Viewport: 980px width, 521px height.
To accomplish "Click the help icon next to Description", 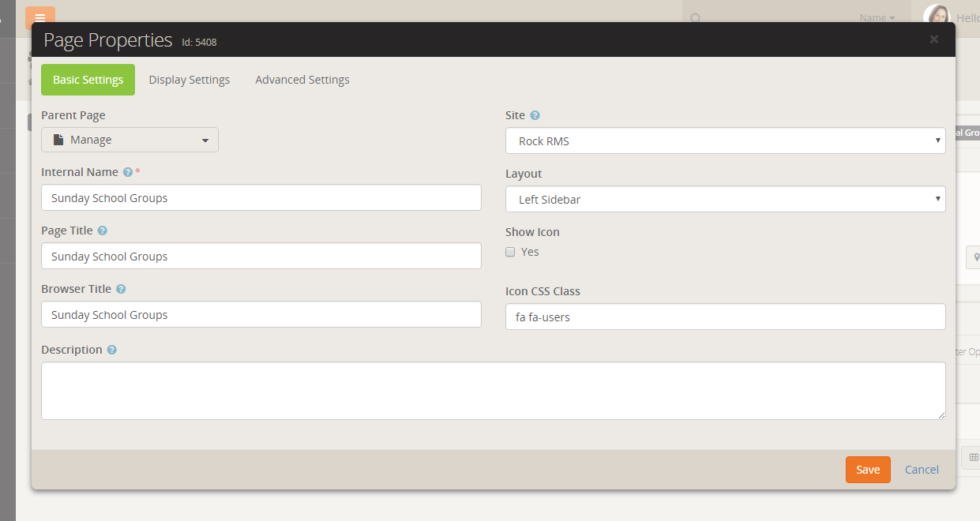I will coord(112,350).
